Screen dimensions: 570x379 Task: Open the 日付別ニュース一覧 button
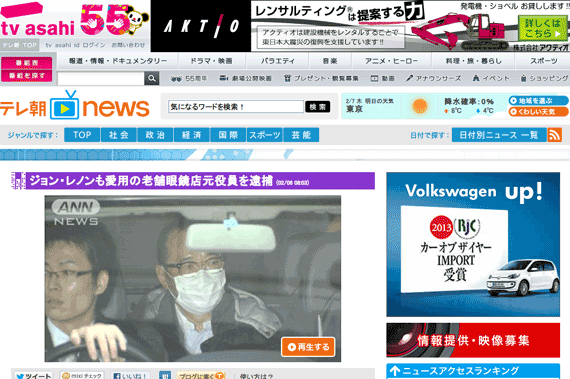499,135
